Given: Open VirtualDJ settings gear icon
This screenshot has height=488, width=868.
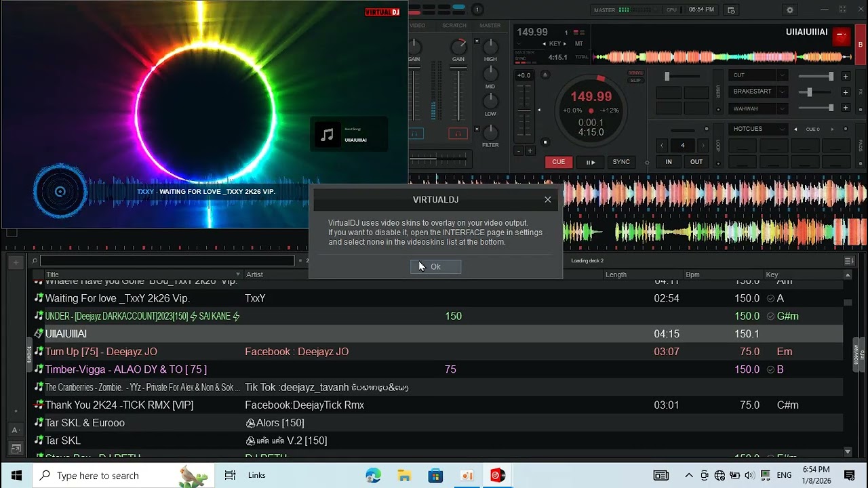Looking at the screenshot, I should (789, 10).
